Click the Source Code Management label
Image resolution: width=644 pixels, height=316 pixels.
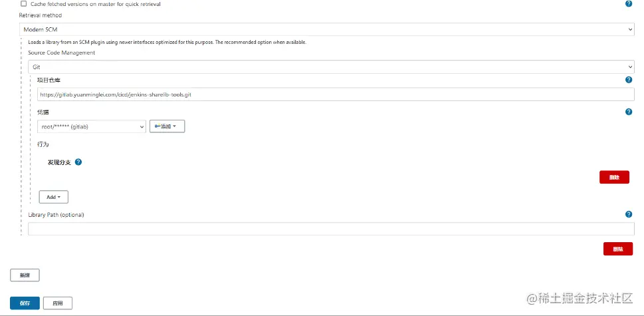click(62, 53)
